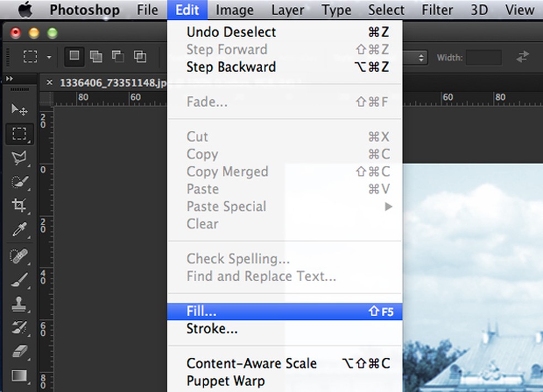Swap height and width with the arrows button
The height and width of the screenshot is (392, 543).
tap(522, 57)
